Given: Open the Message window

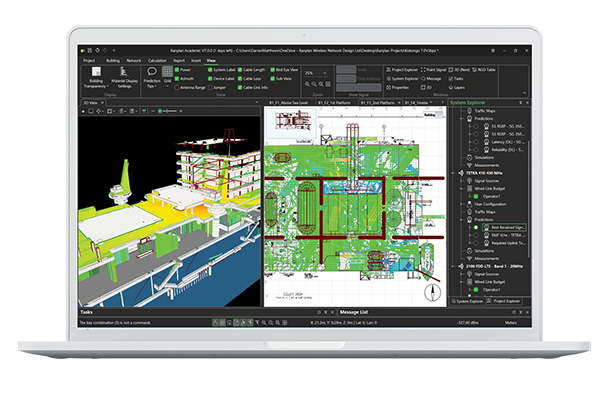Looking at the screenshot, I should tap(431, 79).
